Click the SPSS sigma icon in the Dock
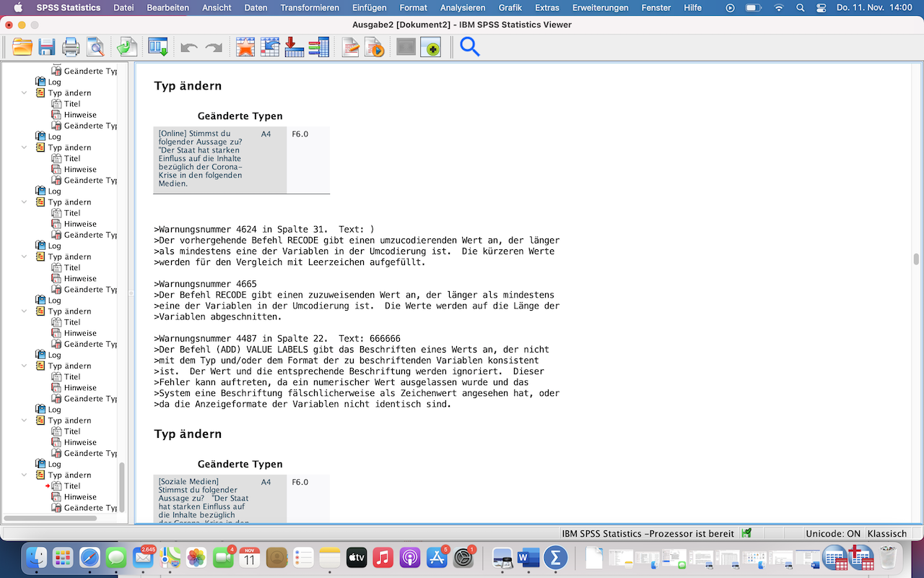The image size is (924, 578). tap(555, 558)
